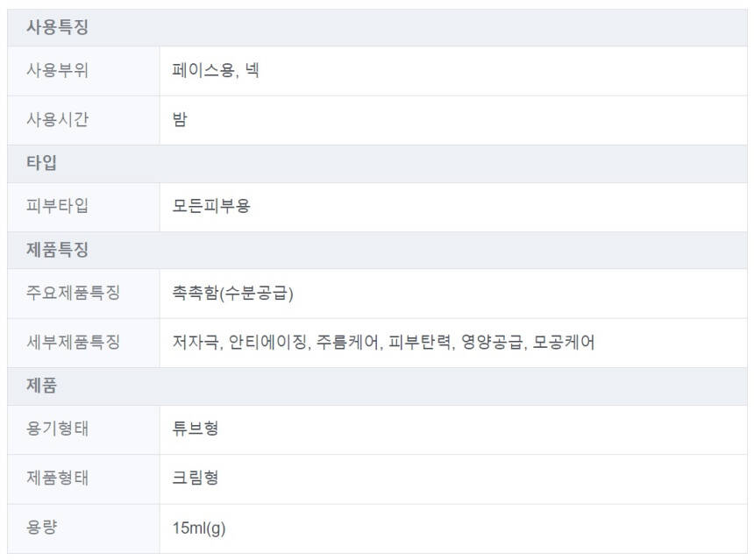Select the 사용시간 row label
The height and width of the screenshot is (560, 754).
click(57, 120)
